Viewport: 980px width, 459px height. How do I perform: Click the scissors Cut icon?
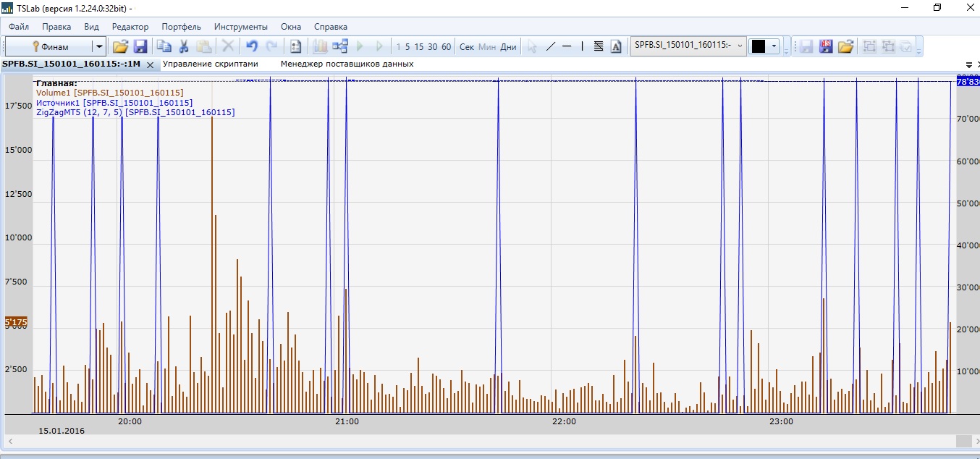tap(184, 46)
